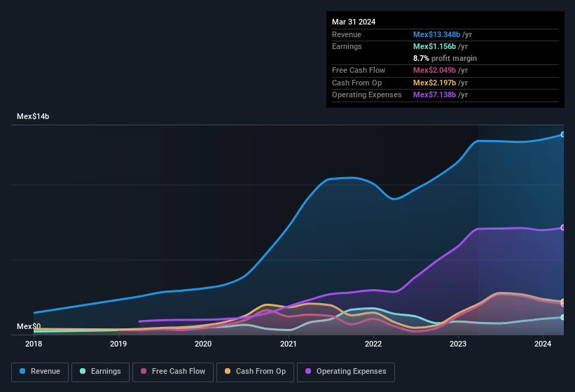This screenshot has width=575, height=392.
Task: Toggle the Free Cash Flow legend button
Action: (173, 372)
